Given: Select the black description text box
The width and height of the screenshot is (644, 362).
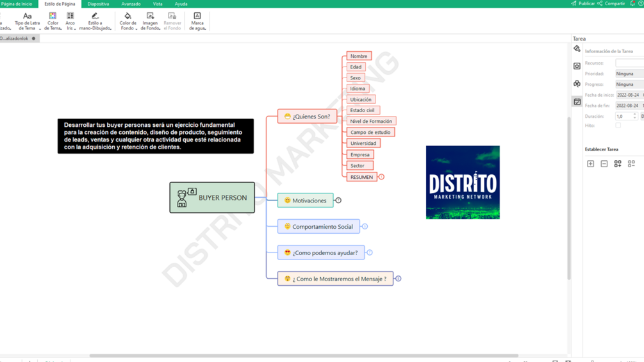Looking at the screenshot, I should tap(156, 136).
